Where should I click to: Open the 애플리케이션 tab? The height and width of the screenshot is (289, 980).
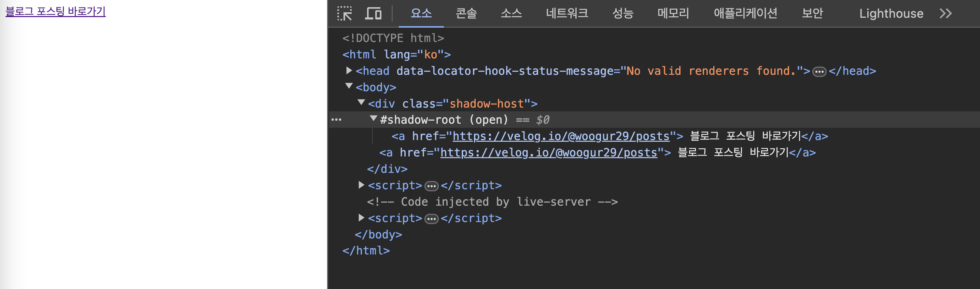pos(745,13)
